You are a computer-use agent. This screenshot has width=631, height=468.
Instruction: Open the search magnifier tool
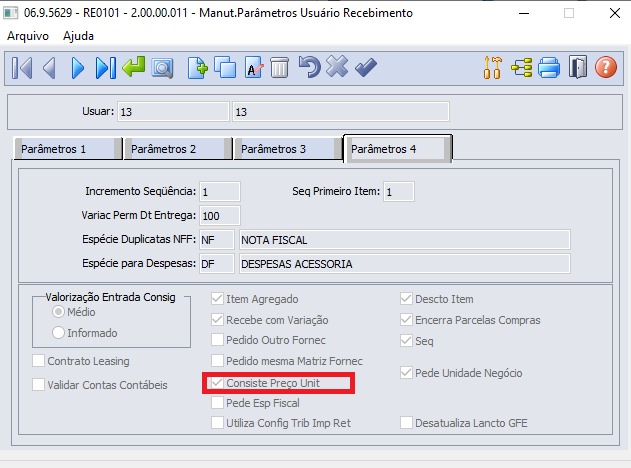click(x=162, y=68)
